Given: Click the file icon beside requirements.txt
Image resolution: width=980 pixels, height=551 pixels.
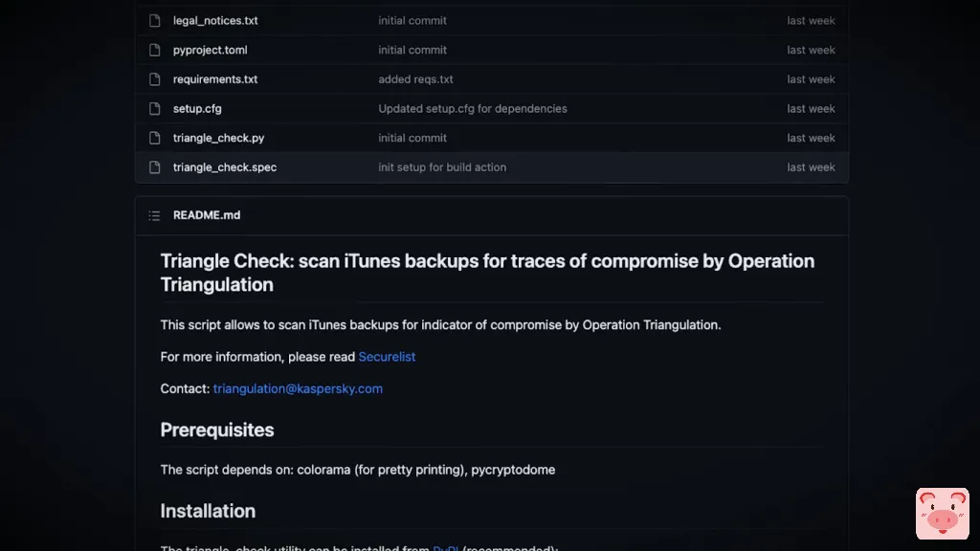Looking at the screenshot, I should pos(154,79).
